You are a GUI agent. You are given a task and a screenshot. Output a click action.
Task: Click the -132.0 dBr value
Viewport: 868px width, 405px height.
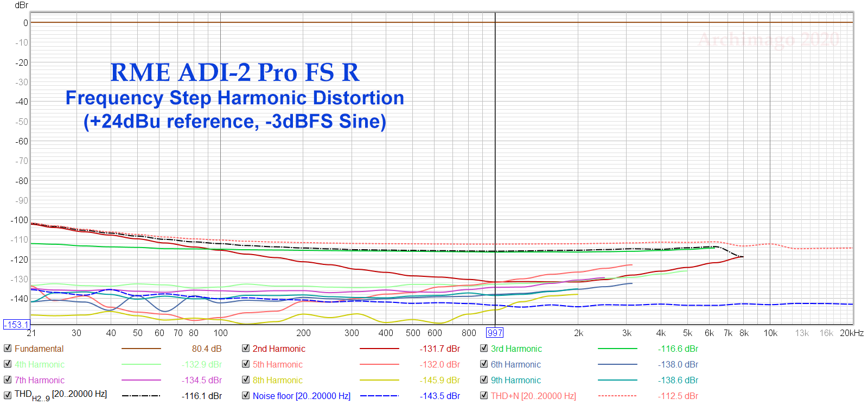point(439,364)
